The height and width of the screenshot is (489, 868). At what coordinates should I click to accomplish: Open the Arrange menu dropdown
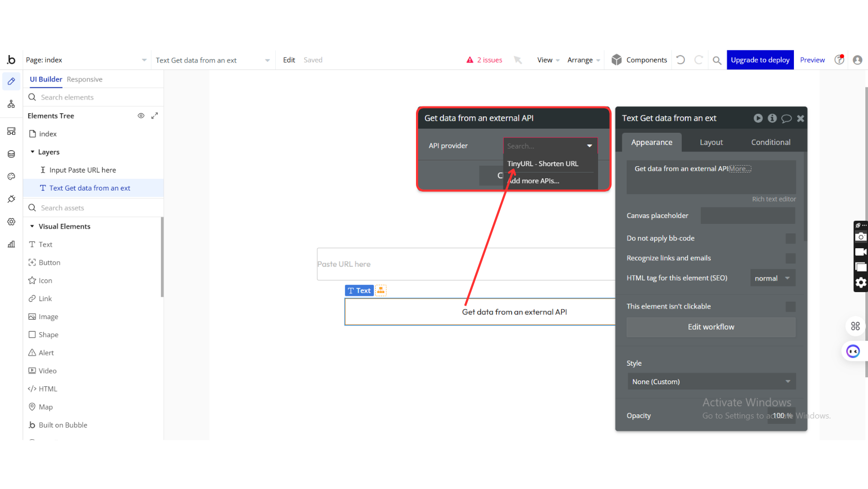(x=584, y=60)
